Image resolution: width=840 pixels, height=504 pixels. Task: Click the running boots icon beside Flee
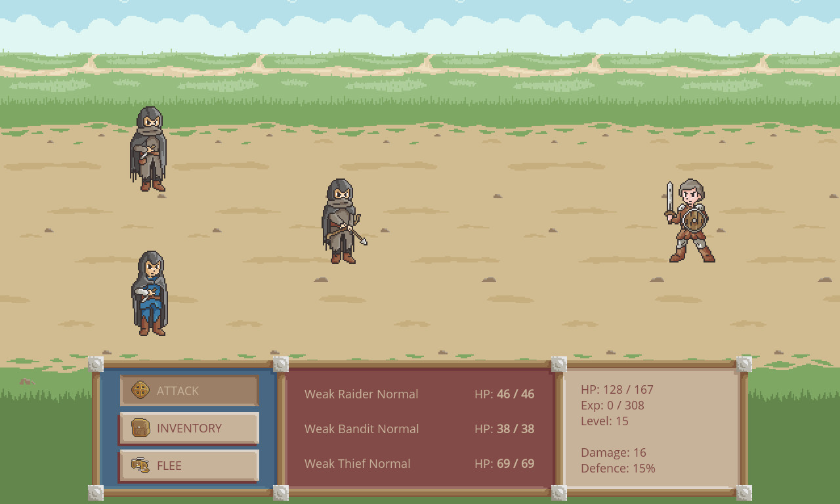click(x=140, y=465)
